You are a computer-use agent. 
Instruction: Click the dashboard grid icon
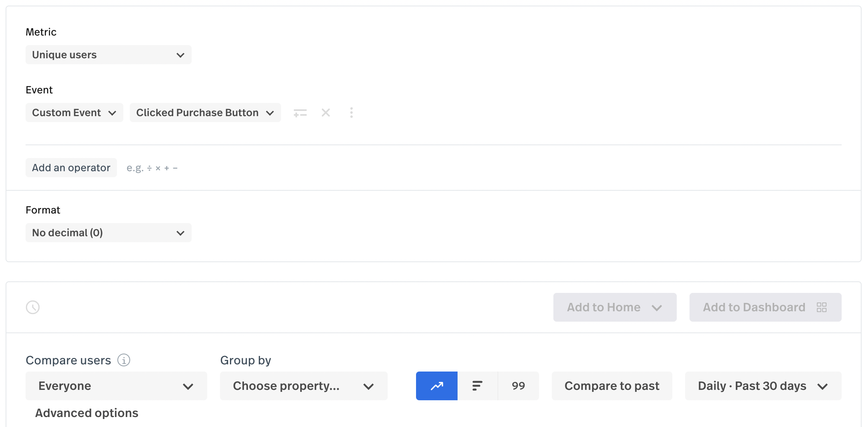pyautogui.click(x=822, y=307)
